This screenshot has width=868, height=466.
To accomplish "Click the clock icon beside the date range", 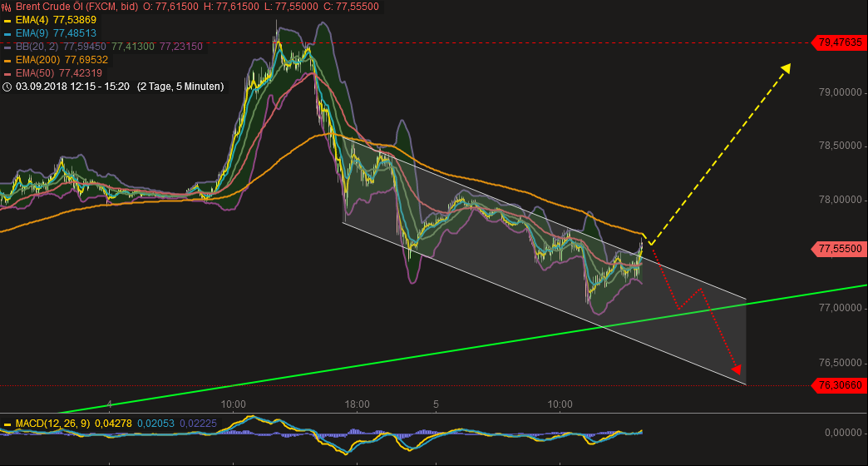I will [x=7, y=87].
